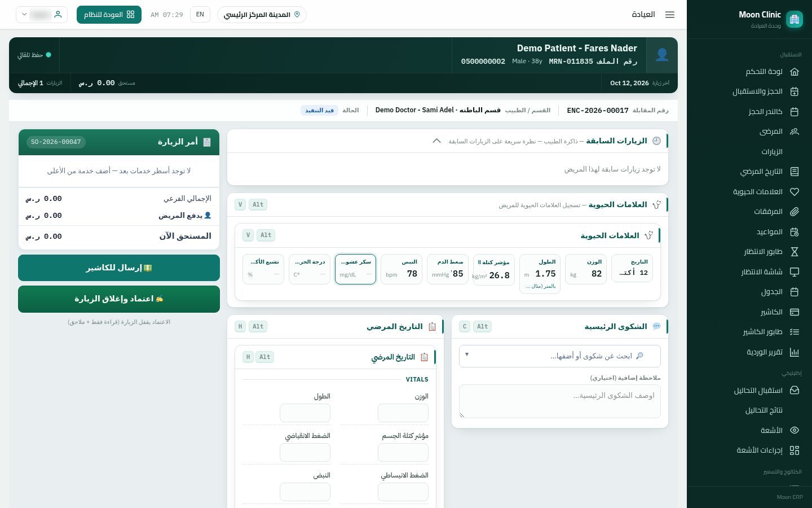Viewport: 812px width, 508px height.
Task: Select المدينة المركز الرئيسي location
Action: [x=262, y=15]
